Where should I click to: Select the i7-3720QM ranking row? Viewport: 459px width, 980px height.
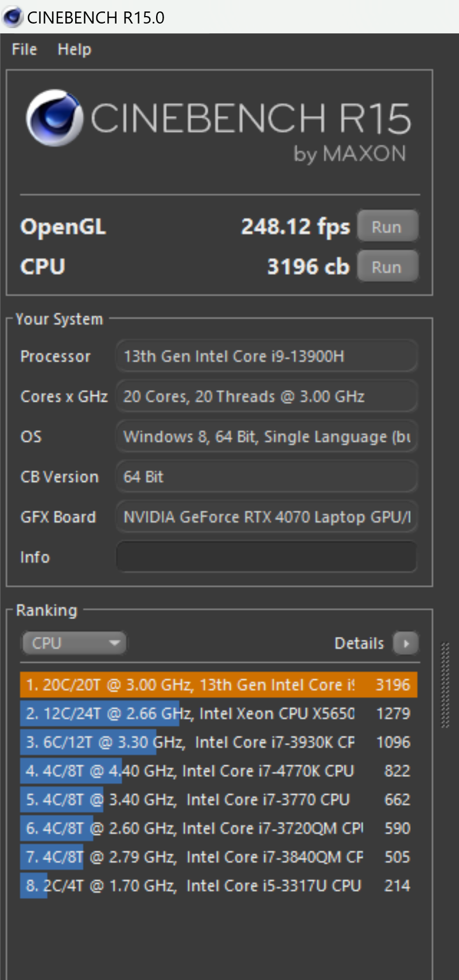pos(219,829)
